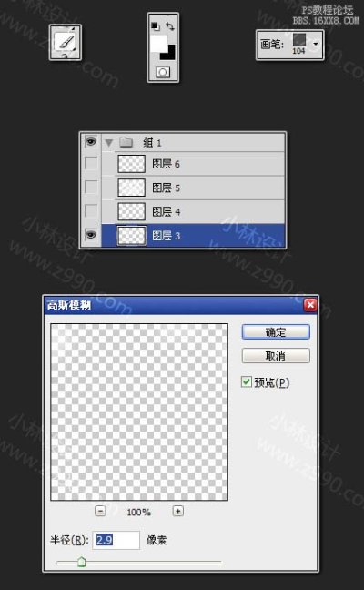This screenshot has width=364, height=590.
Task: Open the background black color swatch
Action: click(x=168, y=53)
